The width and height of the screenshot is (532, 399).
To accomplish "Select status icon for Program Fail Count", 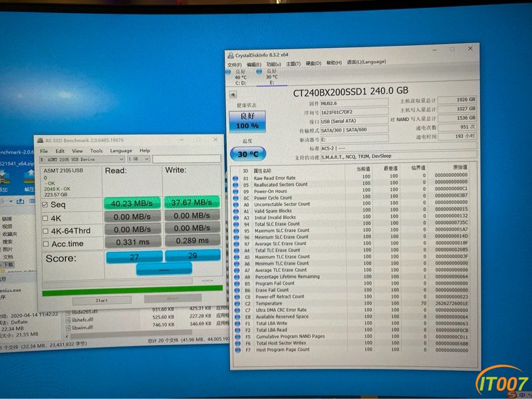I will click(x=237, y=284).
